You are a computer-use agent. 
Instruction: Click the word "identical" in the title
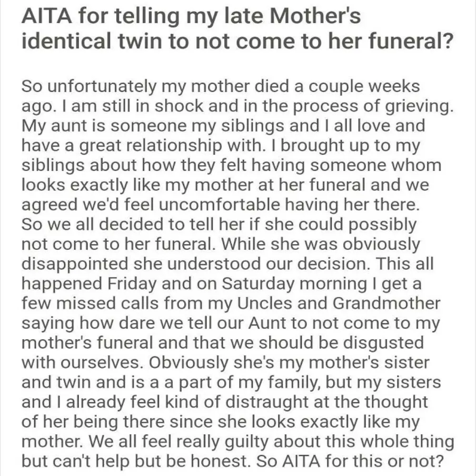click(67, 40)
